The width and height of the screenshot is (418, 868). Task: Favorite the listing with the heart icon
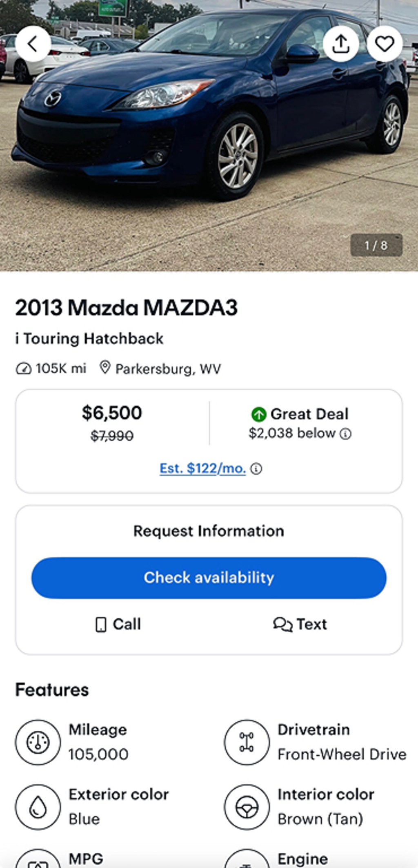(385, 44)
